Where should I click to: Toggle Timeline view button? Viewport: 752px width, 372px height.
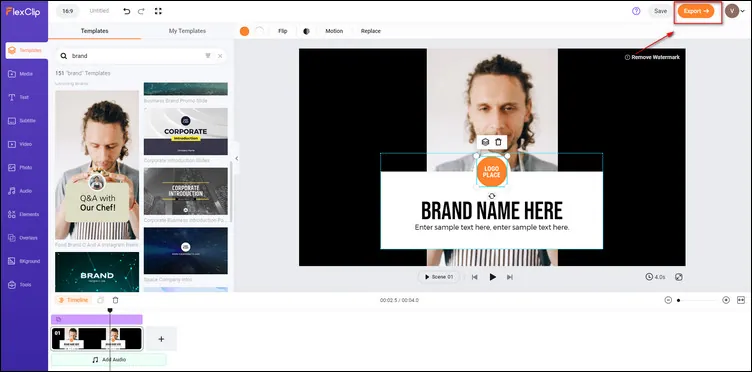tap(73, 300)
